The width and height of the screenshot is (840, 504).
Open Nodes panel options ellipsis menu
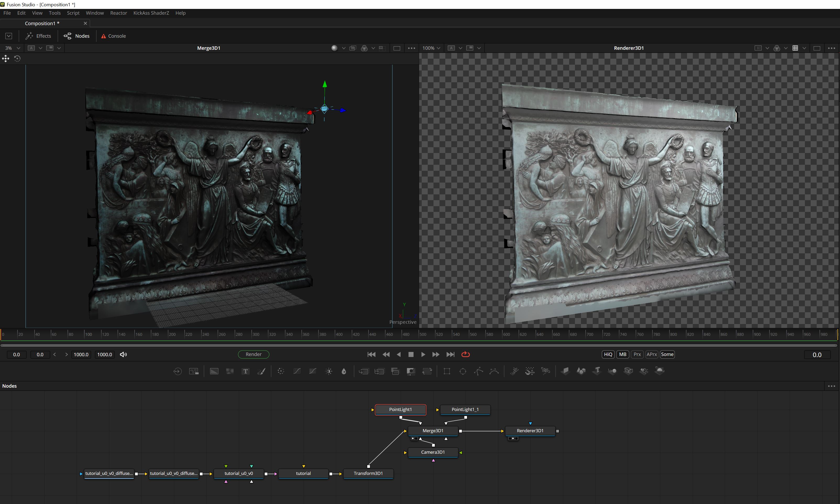pyautogui.click(x=832, y=386)
